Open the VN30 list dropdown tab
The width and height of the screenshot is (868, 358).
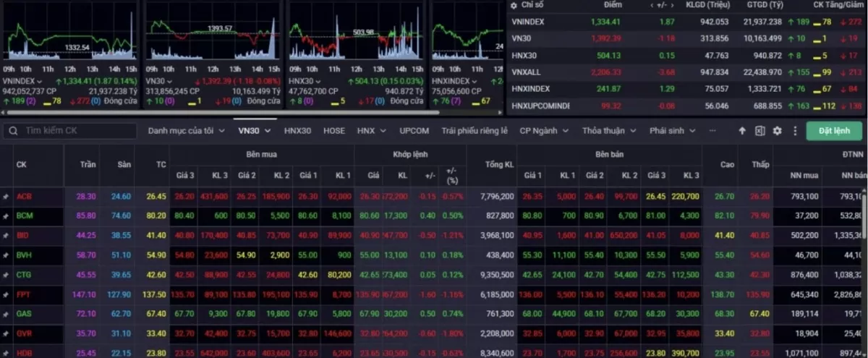(x=255, y=131)
